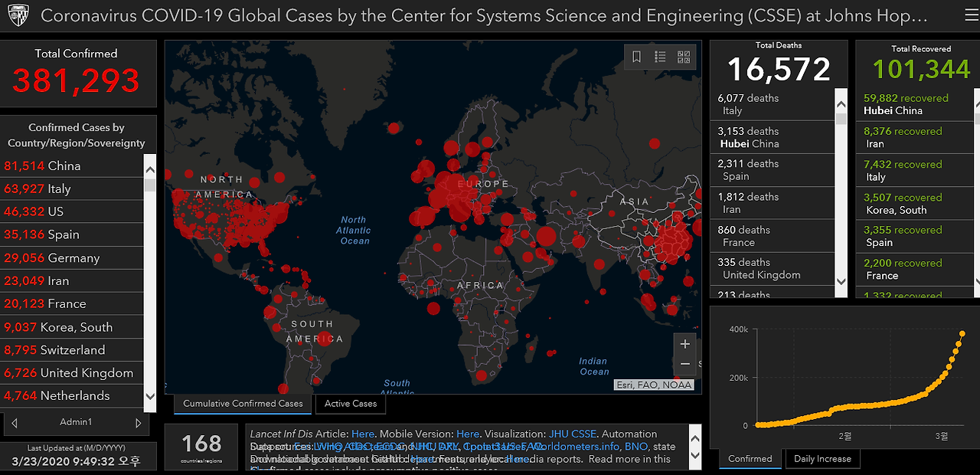Click '860 deaths France' entry
This screenshot has width=980, height=475.
coord(773,236)
